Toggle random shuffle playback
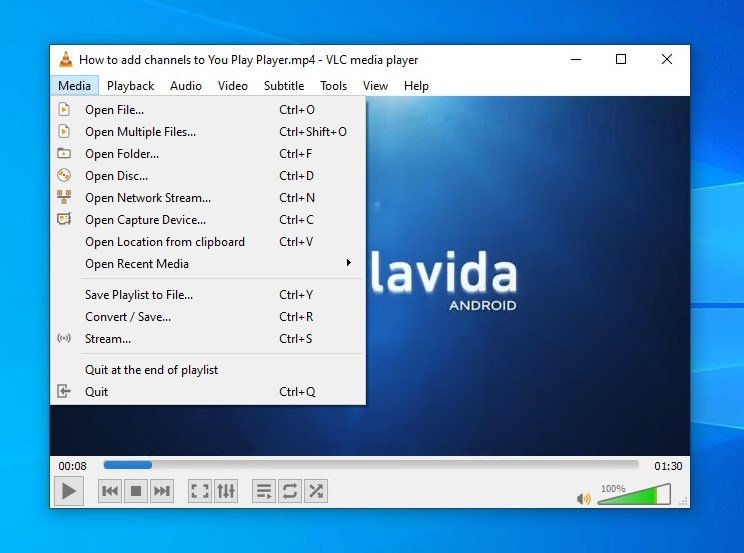Screen dimensions: 744x553 click(x=316, y=491)
